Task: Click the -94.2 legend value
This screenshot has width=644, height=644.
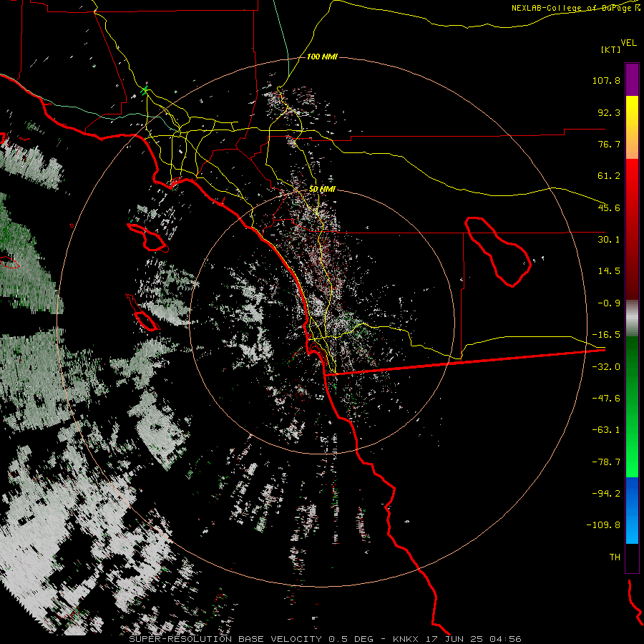Action: tap(606, 493)
